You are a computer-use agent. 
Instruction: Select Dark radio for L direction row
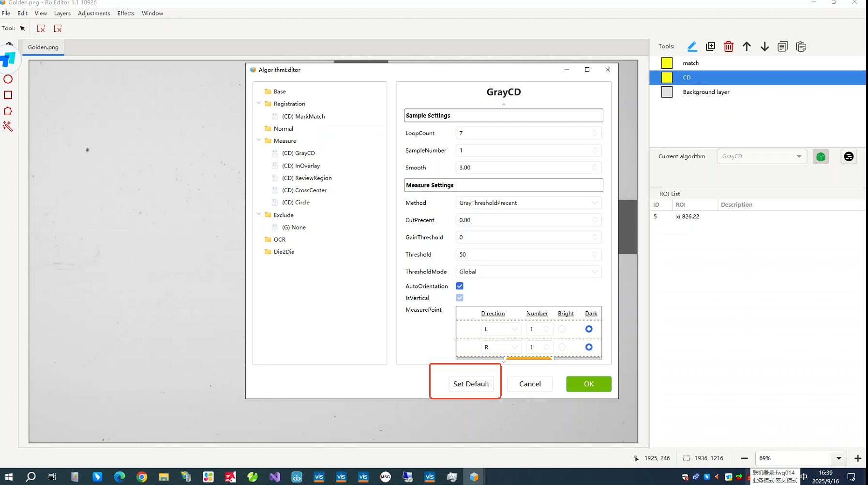pos(588,329)
